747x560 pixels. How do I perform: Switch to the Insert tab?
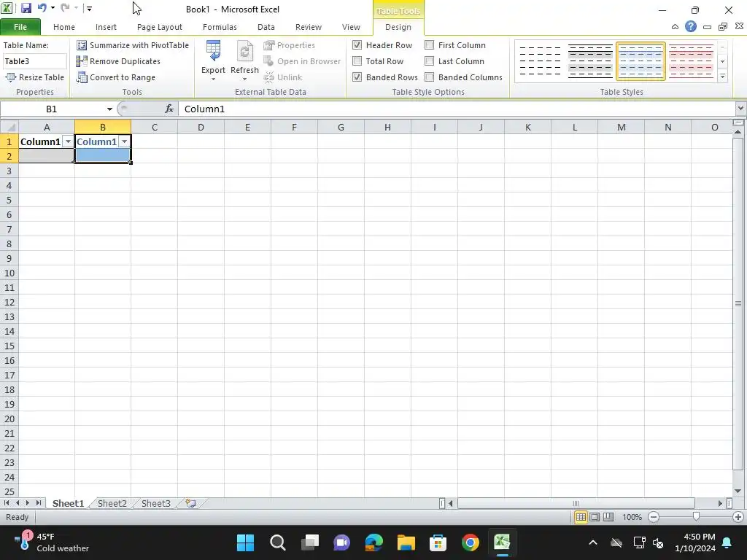coord(106,27)
